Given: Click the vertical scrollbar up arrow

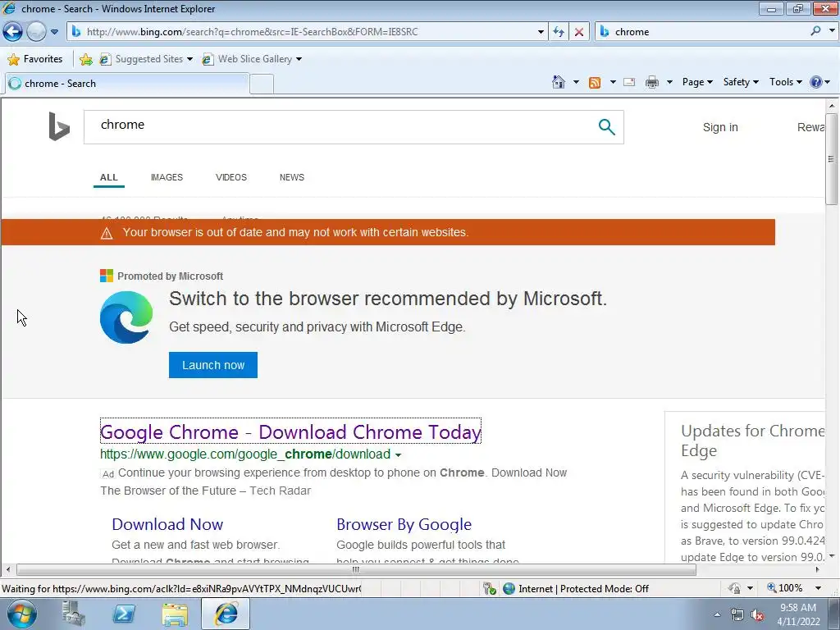Looking at the screenshot, I should (832, 106).
